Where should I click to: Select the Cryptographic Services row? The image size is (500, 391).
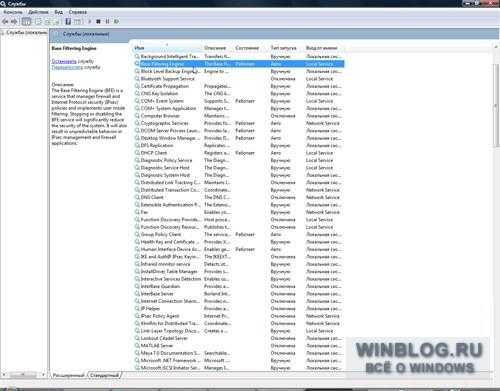pyautogui.click(x=239, y=123)
